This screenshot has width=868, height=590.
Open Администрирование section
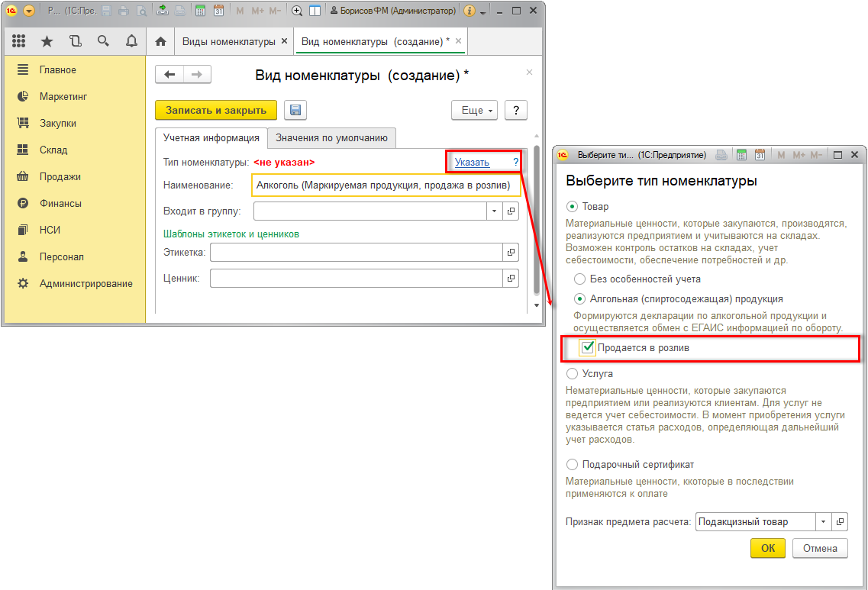coord(75,283)
